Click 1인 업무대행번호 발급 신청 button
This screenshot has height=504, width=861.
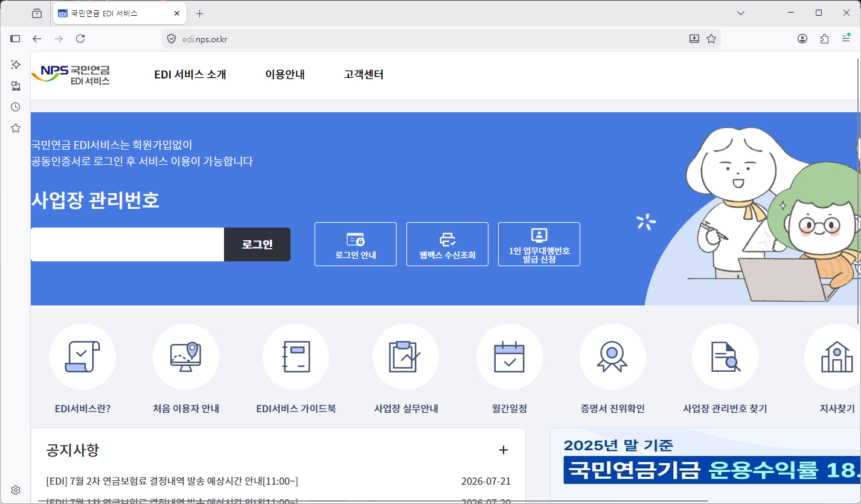click(539, 244)
